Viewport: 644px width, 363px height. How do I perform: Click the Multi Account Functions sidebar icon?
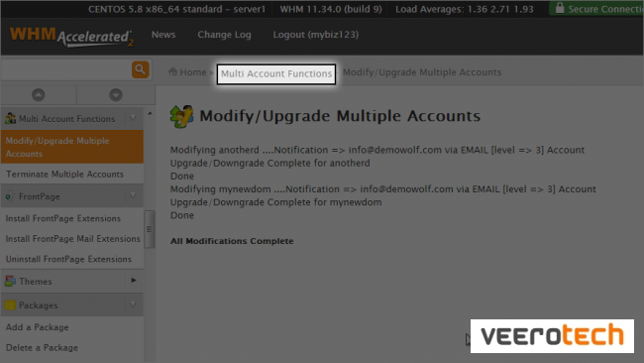[x=10, y=118]
